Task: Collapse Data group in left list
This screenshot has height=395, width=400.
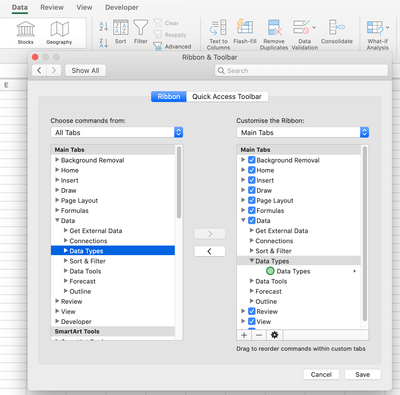Action: 57,220
